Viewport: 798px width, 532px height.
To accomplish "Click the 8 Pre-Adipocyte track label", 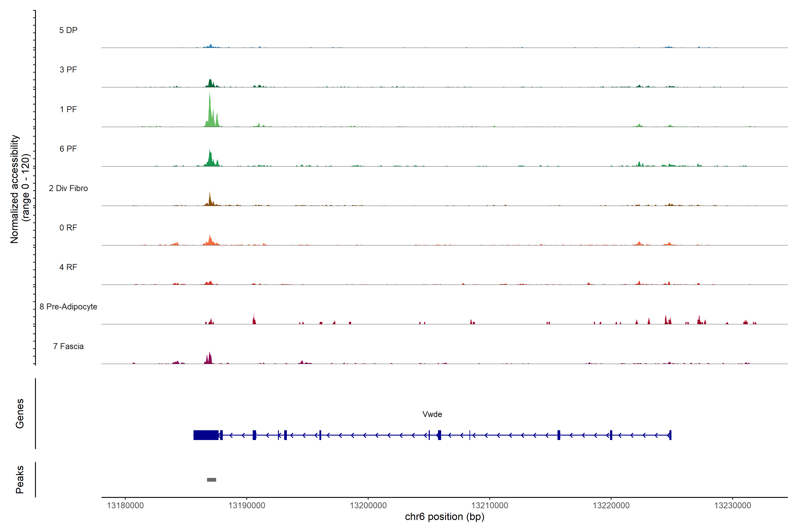I will (x=68, y=307).
